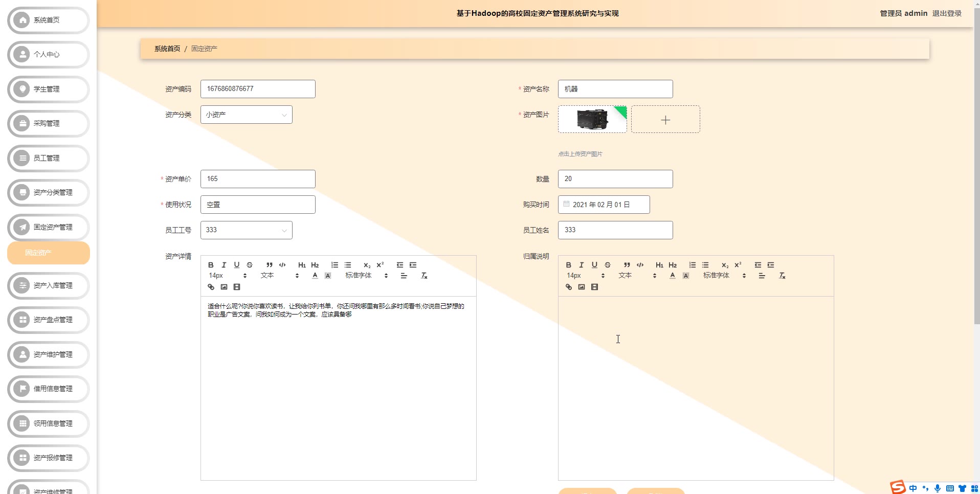Click the 购买时间 date field
The height and width of the screenshot is (494, 980).
click(604, 205)
